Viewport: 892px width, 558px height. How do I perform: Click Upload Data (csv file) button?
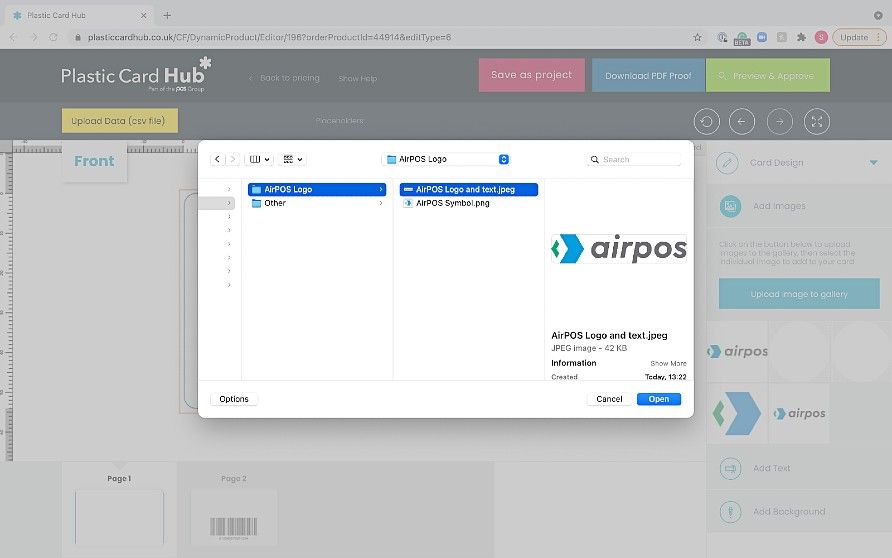119,121
